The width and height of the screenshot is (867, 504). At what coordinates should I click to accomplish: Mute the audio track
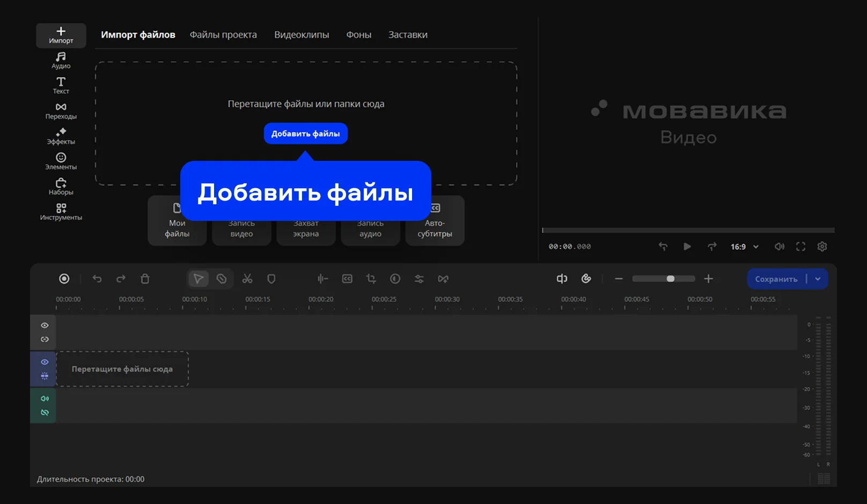(45, 398)
